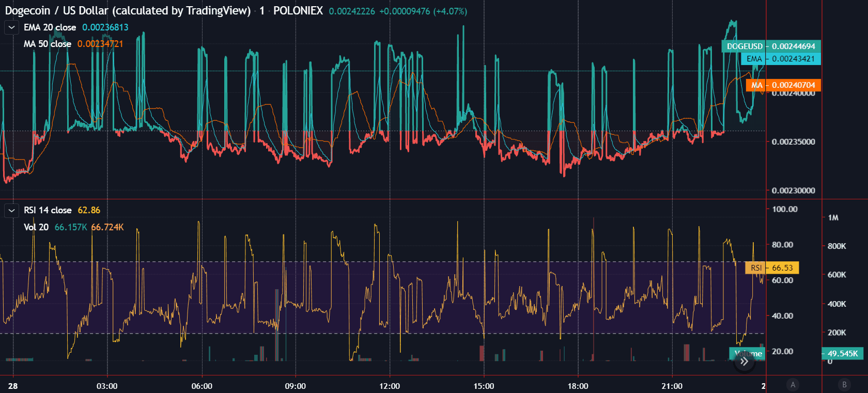Click the 0.00230000 price axis tick

click(793, 191)
